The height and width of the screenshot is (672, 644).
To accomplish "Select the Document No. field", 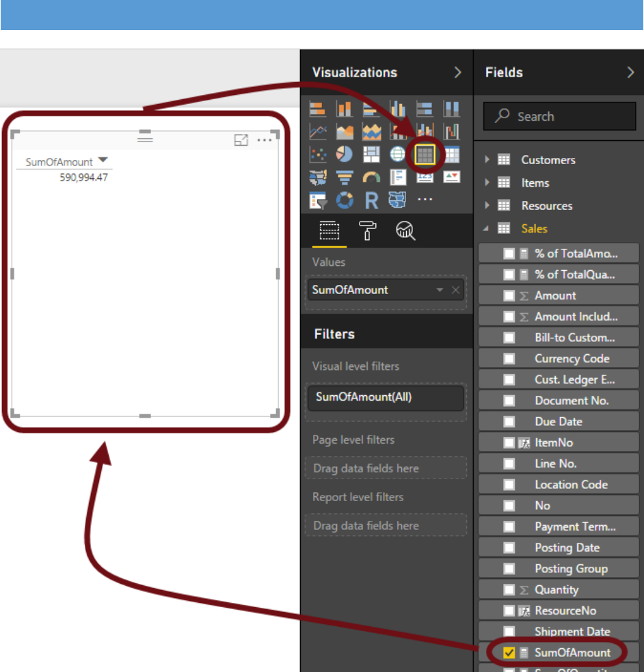I will point(559,401).
